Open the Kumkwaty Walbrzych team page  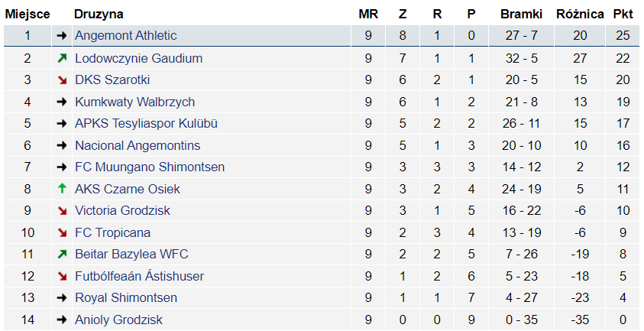[x=134, y=102]
